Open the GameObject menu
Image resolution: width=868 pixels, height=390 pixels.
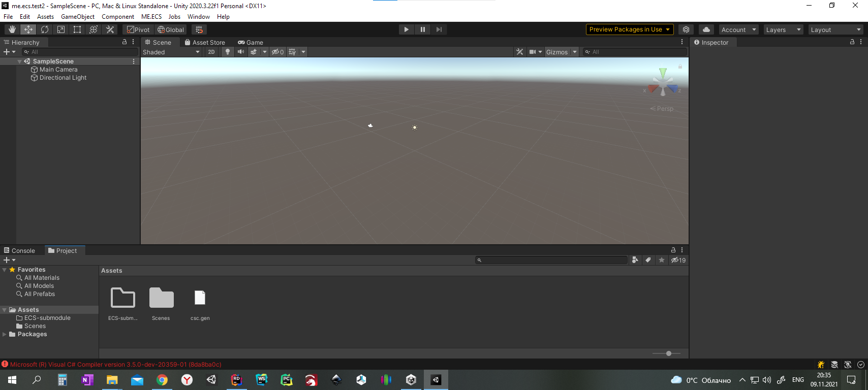(x=78, y=17)
